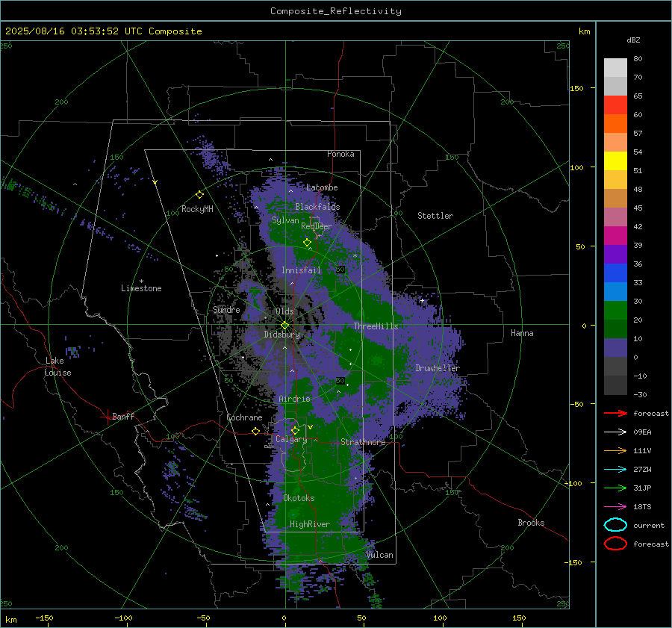
Task: Click the cyan 27ZW arrow legend icon
Action: click(615, 470)
